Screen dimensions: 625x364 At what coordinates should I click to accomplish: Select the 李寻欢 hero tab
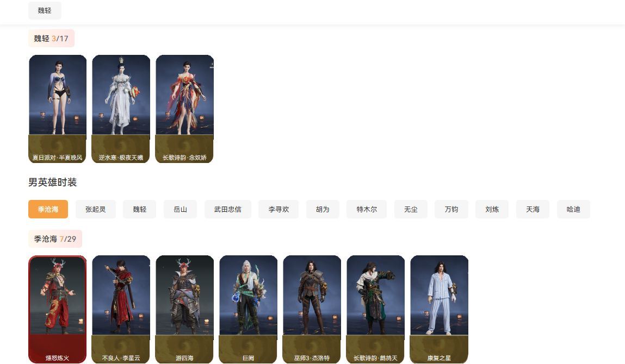point(279,209)
